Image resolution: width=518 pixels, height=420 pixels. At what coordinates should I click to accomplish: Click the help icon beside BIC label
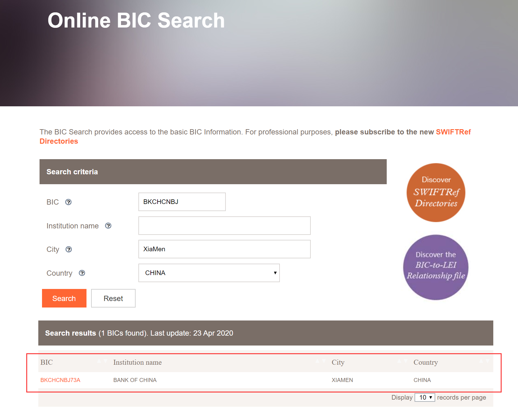(68, 202)
